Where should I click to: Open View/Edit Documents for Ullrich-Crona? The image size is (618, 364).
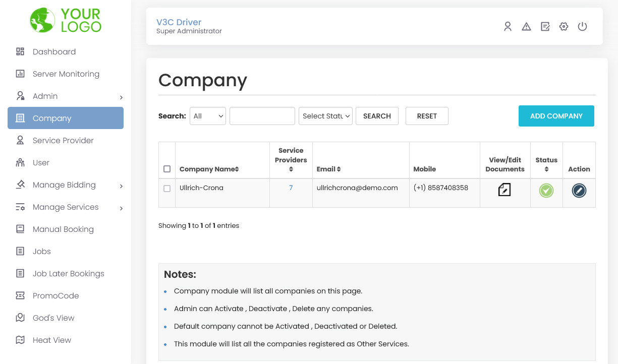point(504,191)
